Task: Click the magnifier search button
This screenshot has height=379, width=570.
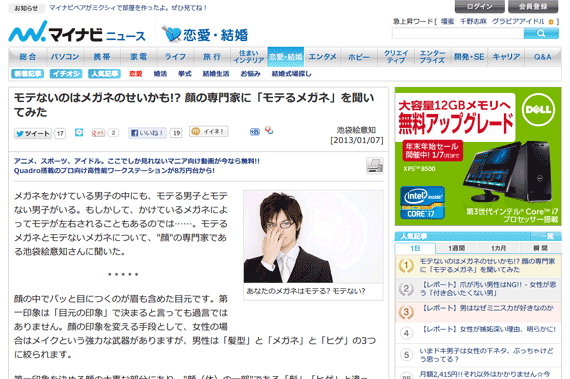Action: 541,34
